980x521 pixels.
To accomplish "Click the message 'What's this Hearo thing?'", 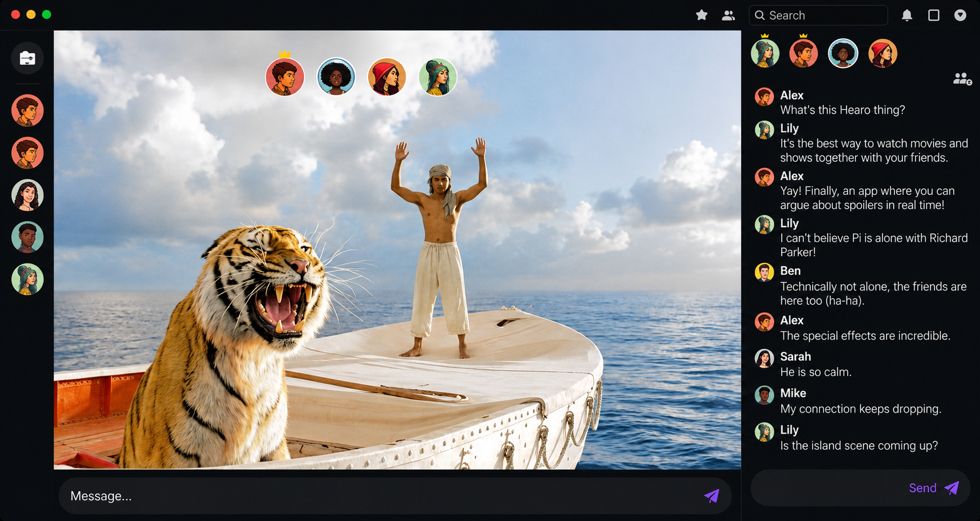I will tap(843, 110).
